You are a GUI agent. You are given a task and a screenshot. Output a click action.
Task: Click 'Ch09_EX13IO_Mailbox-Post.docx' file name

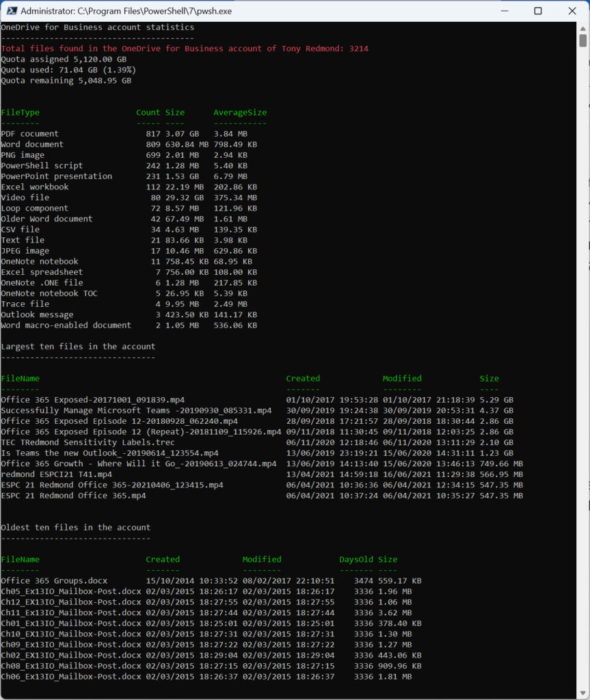point(71,645)
